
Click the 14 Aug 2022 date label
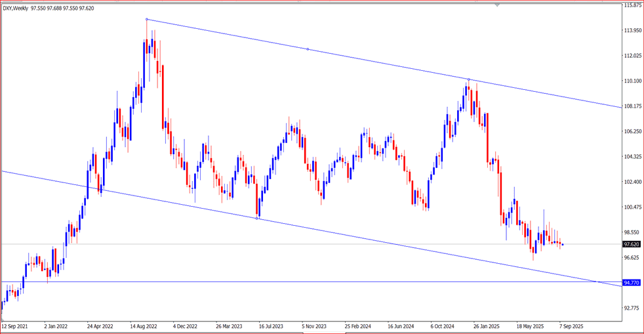coord(144,325)
